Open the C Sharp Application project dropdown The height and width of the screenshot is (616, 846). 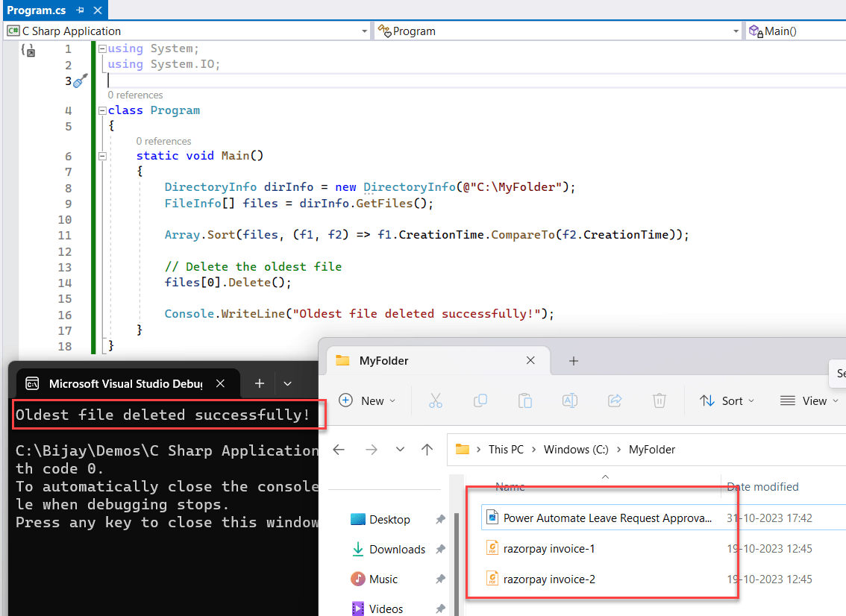pos(364,31)
